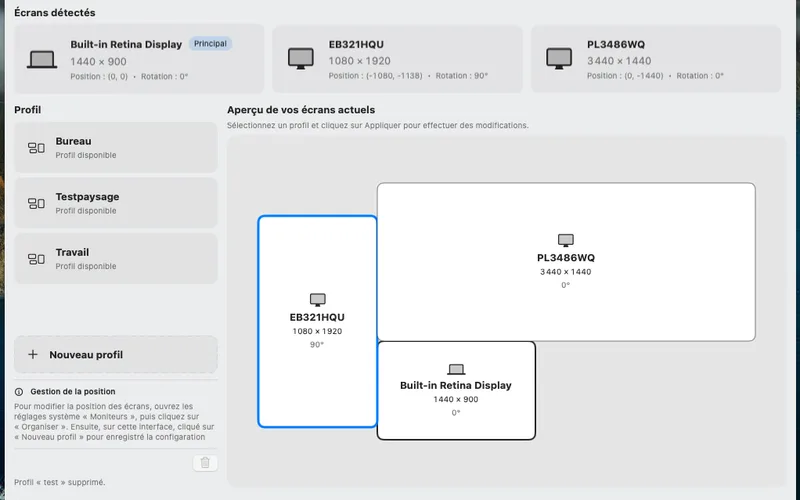Select the Testpaysage profile
800x500 pixels.
coord(116,203)
